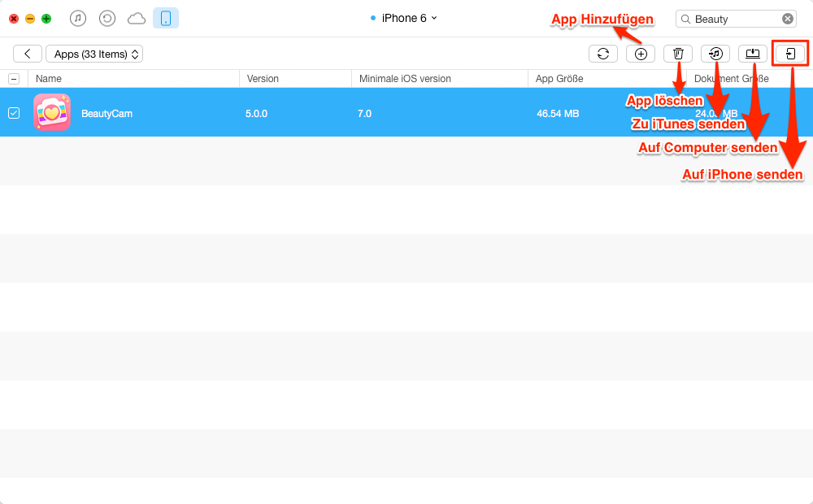Open the Apps (33 Items) dropdown

94,54
